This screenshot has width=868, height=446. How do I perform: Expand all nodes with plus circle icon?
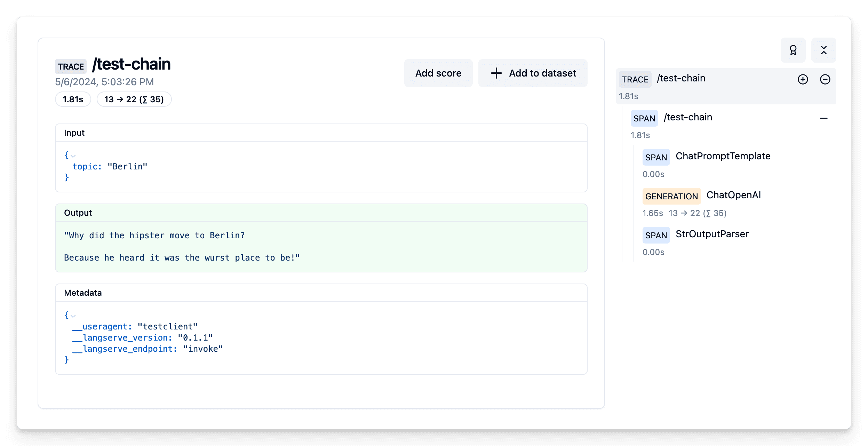click(803, 79)
